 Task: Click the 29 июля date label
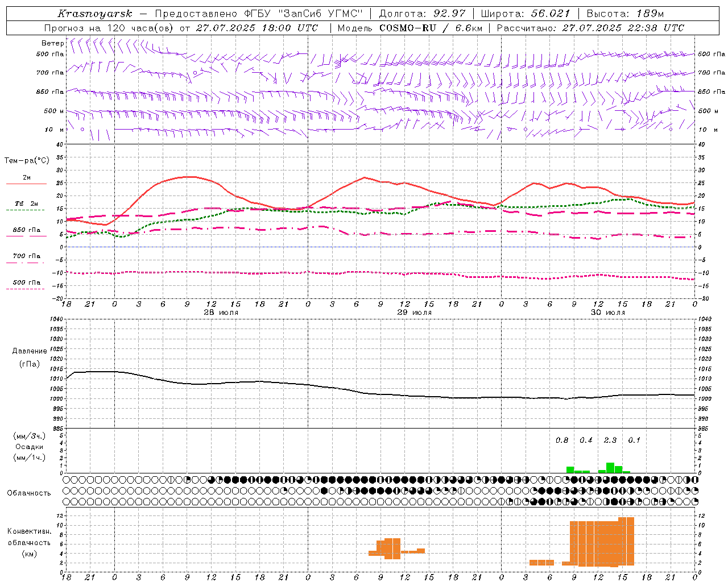415,313
